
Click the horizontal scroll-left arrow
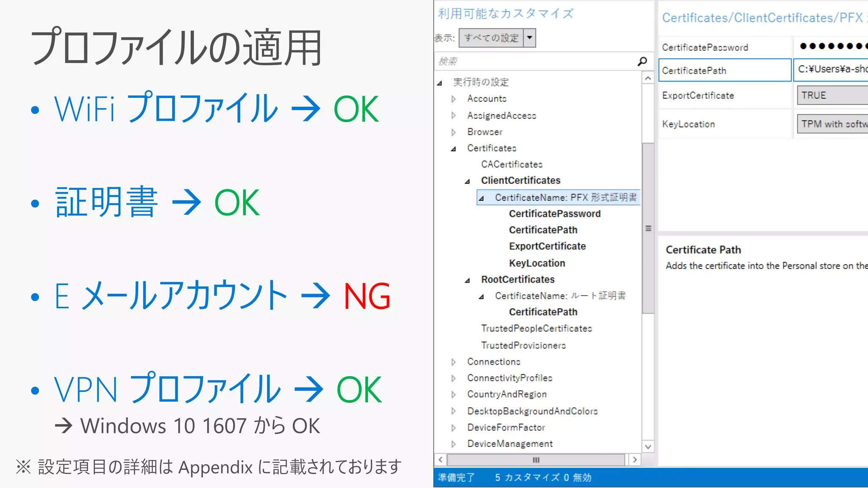pos(441,460)
